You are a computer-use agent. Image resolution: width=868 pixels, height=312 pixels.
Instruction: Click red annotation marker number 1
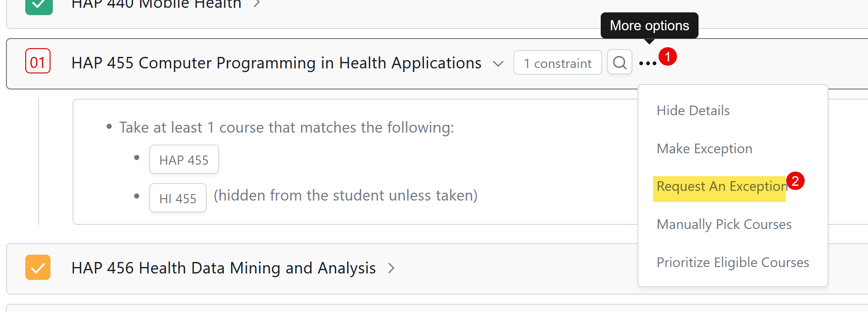(x=667, y=56)
